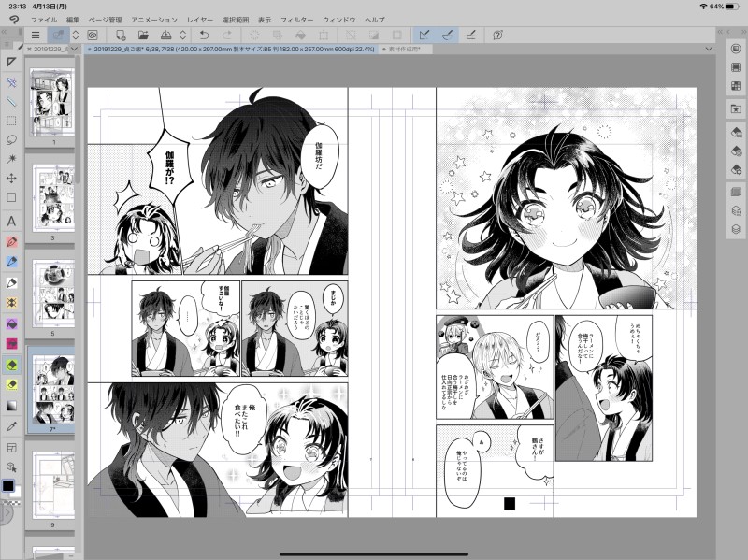Switch to the 素材作成用 tab

coord(404,50)
